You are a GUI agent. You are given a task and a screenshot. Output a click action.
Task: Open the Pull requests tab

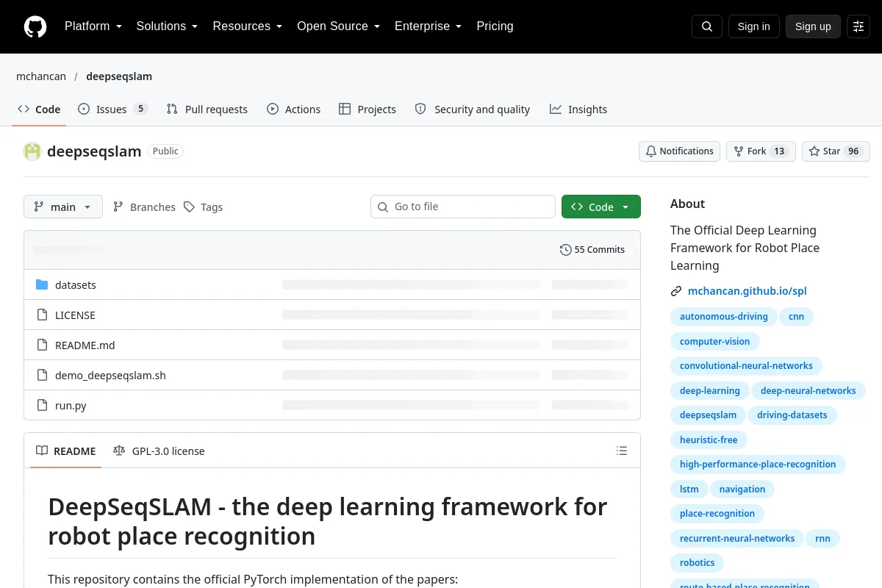207,109
